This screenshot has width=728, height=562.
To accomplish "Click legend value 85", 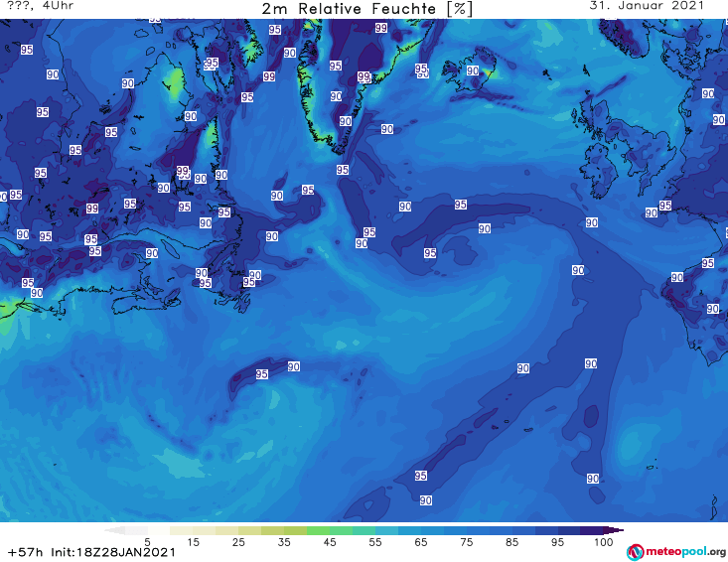I will 512,542.
